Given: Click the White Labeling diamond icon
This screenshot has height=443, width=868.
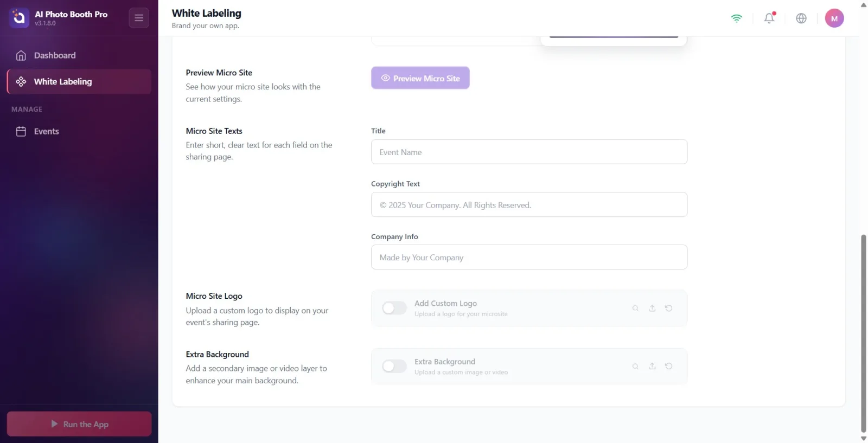Looking at the screenshot, I should coord(21,81).
